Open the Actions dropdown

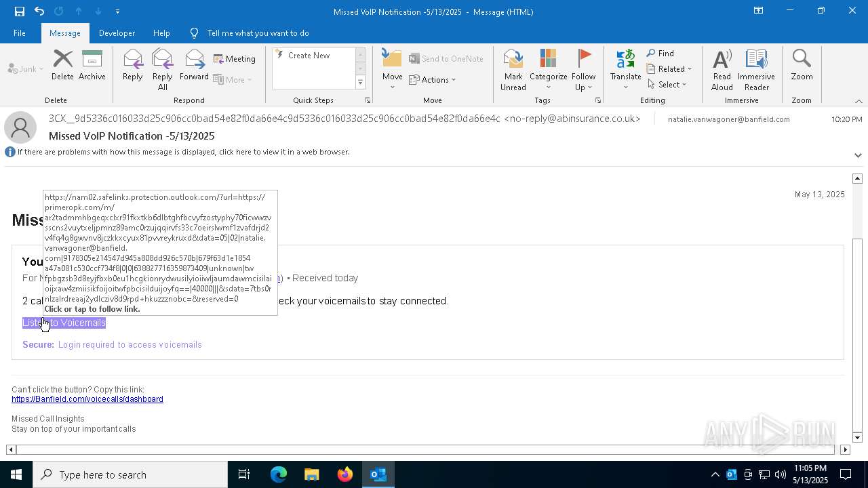pos(433,79)
